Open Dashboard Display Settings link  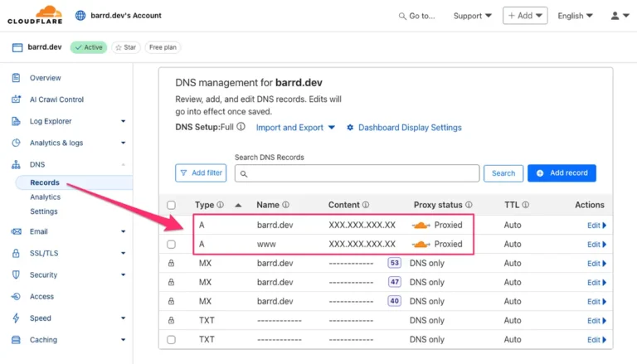410,128
